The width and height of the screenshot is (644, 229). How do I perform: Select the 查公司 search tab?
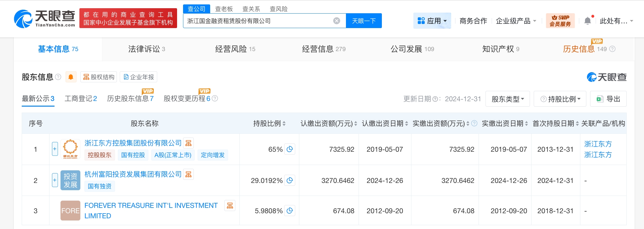(x=197, y=9)
